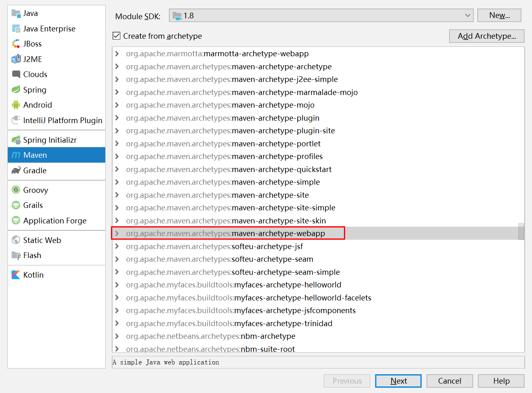This screenshot has height=393, width=532.
Task: Click the Next button
Action: click(x=398, y=381)
